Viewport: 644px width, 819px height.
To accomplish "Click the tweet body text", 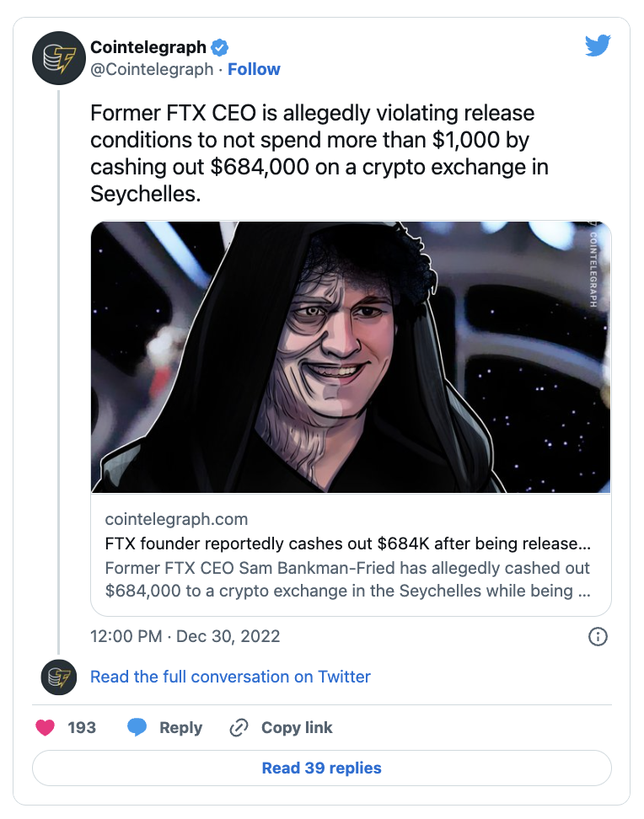I will [x=320, y=153].
